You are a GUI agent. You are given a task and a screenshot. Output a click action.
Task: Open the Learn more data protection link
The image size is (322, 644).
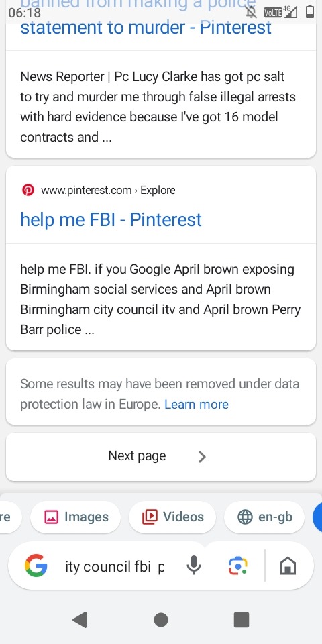pyautogui.click(x=197, y=405)
